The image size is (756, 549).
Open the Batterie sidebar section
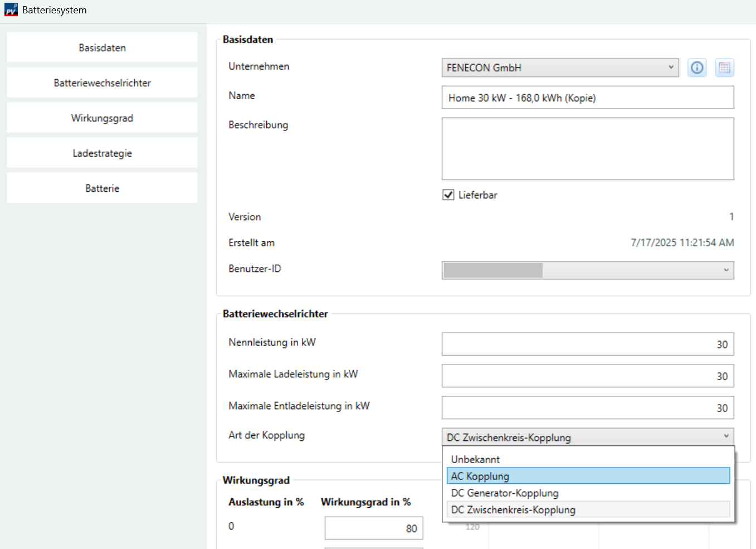102,188
